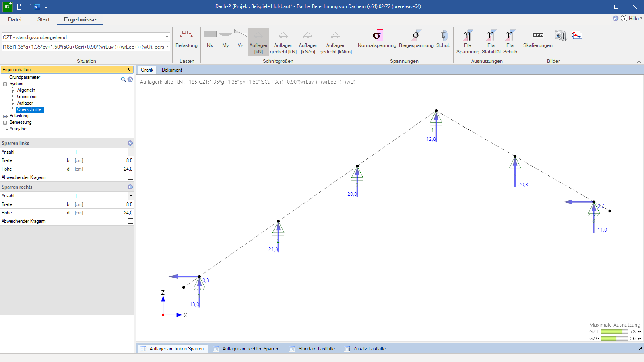Screen dimensions: 644x362
Task: Click the search magnifier in properties panel
Action: (123, 79)
